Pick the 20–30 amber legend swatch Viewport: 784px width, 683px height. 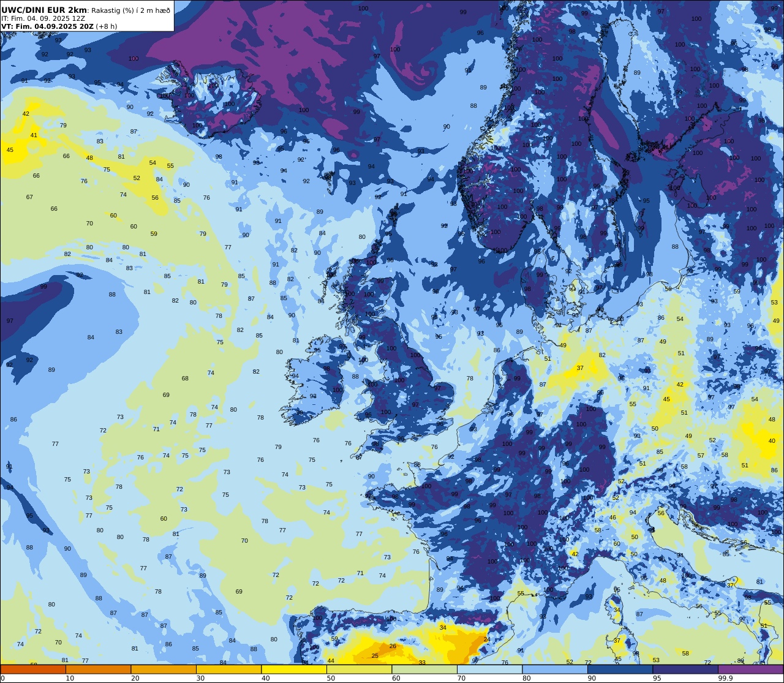point(164,669)
